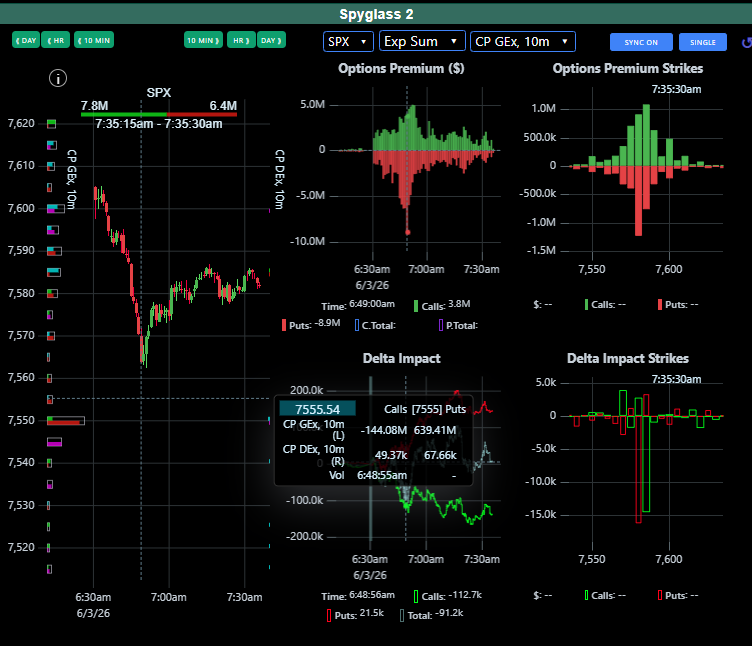Screen dimensions: 752x646
Task: Click the Spyglass 2 title bar text
Action: click(x=376, y=14)
